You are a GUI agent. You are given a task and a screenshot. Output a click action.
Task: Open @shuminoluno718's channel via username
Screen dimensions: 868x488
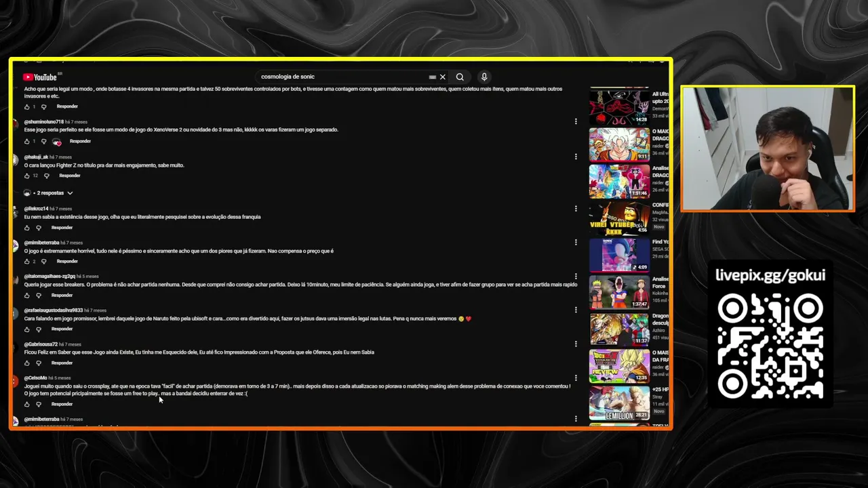43,122
